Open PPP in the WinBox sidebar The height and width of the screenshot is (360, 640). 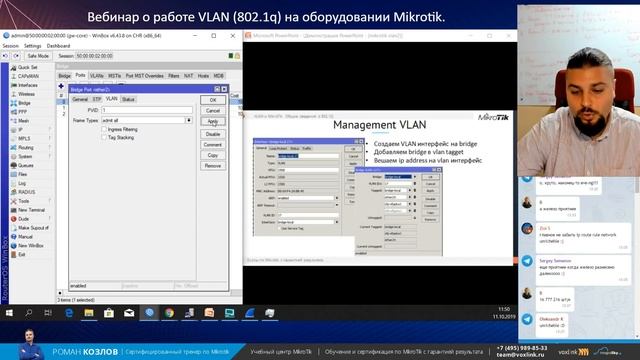click(22, 112)
